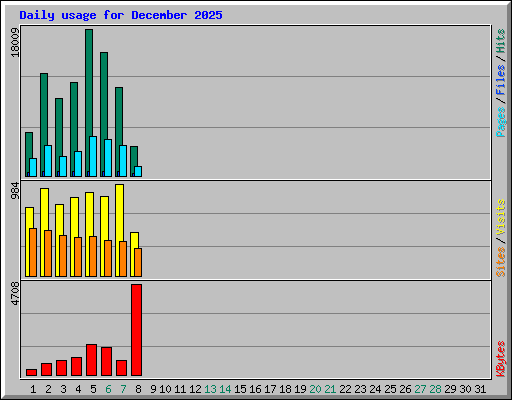Select the orange Sites legend label
The height and width of the screenshot is (400, 512).
pos(500,262)
